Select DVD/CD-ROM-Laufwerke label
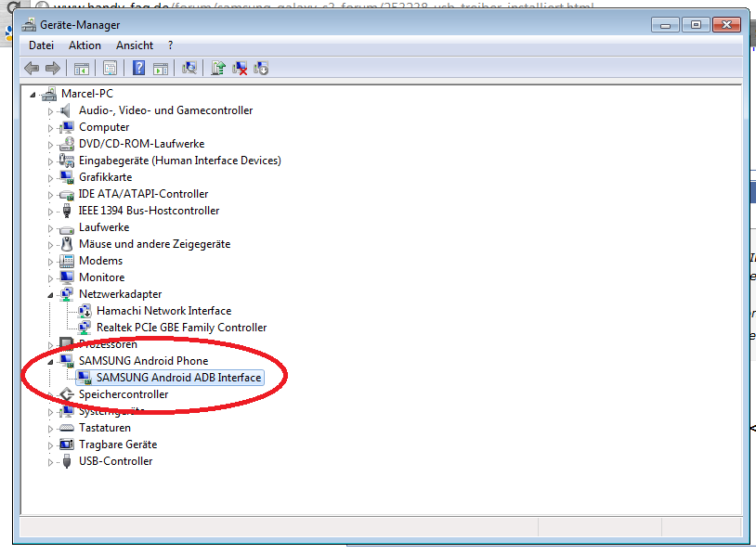 pyautogui.click(x=142, y=144)
